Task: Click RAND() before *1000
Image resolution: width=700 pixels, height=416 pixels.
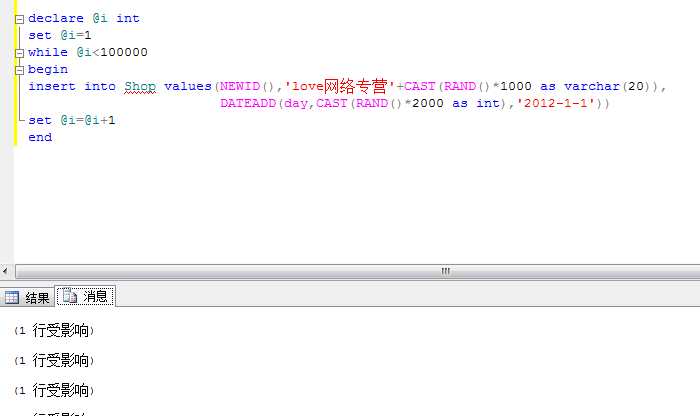Action: (467, 86)
